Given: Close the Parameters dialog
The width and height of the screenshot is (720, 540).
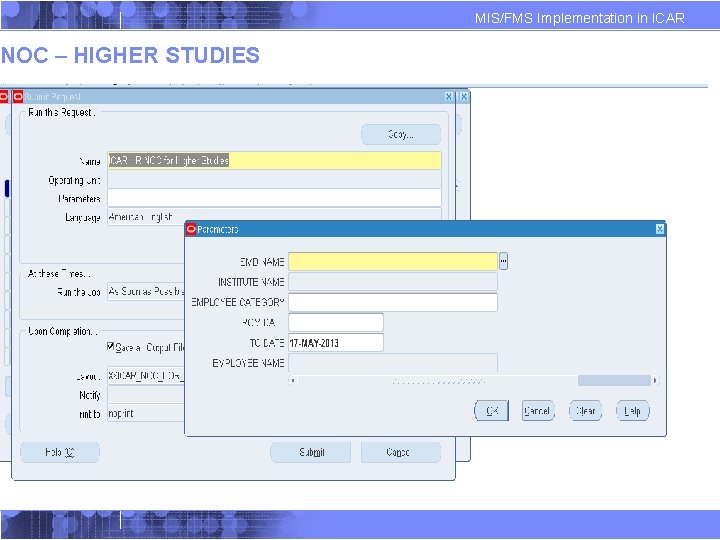Looking at the screenshot, I should coord(659,229).
